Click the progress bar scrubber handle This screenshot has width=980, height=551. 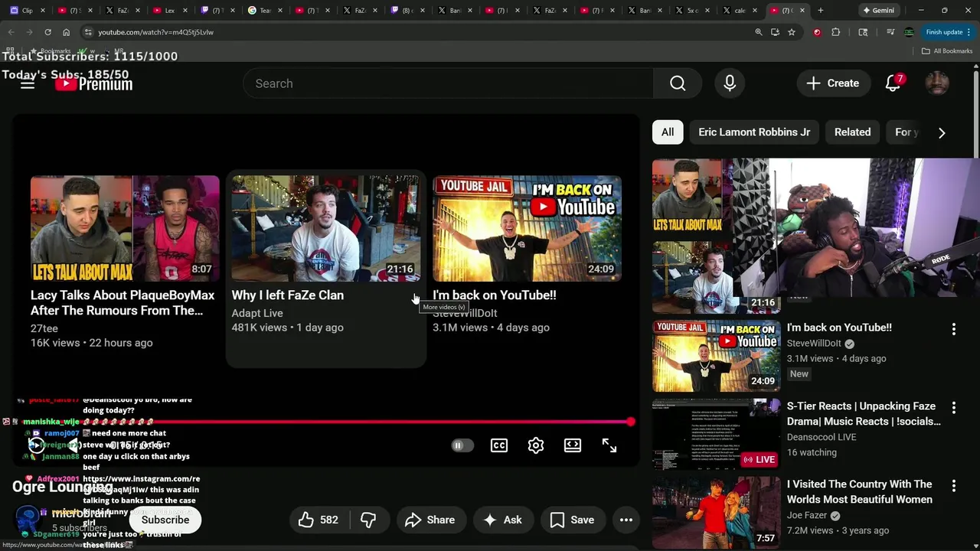click(x=630, y=422)
